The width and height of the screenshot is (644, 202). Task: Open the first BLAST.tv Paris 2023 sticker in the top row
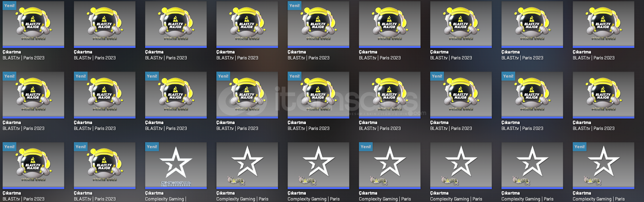click(33, 25)
